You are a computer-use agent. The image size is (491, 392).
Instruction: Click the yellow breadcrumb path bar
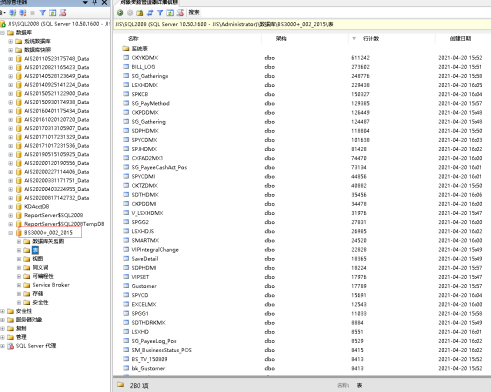(302, 24)
